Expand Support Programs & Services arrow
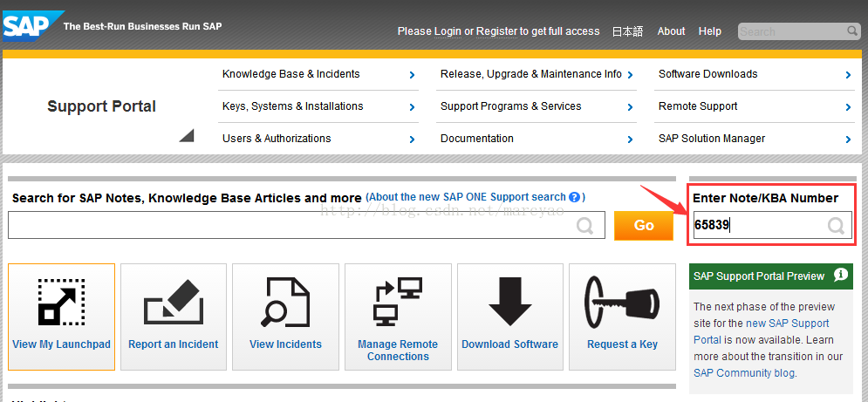The image size is (868, 402). 630,107
